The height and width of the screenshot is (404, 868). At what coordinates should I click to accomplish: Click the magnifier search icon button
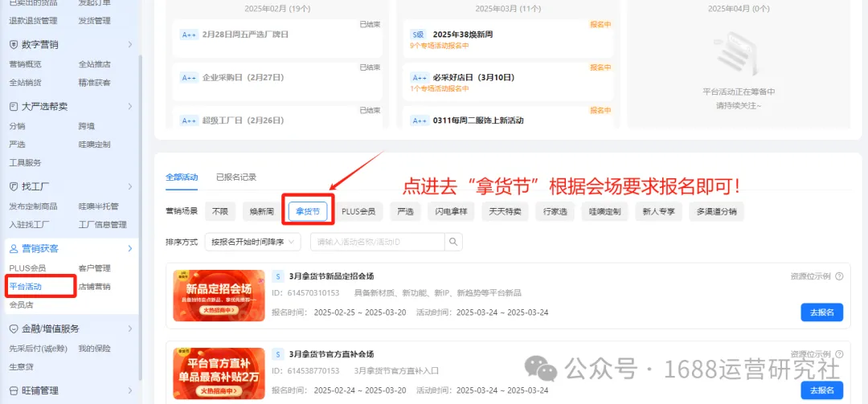click(x=454, y=242)
